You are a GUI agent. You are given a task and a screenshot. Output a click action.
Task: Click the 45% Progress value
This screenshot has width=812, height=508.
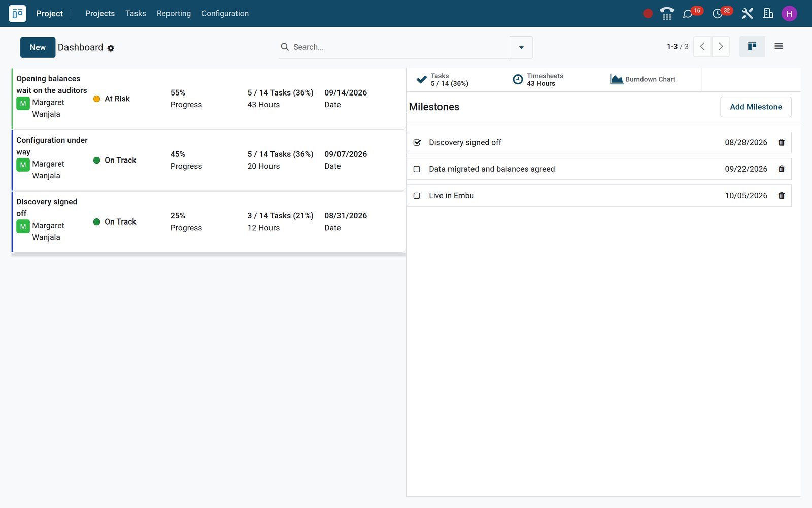[x=178, y=154]
